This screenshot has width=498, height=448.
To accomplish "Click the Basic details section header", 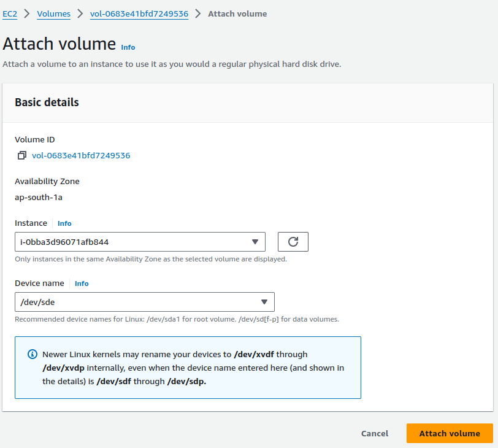I will click(x=47, y=102).
